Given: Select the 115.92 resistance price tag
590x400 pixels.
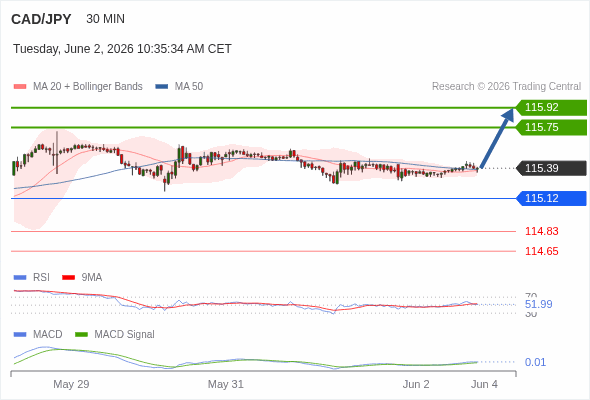Looking at the screenshot, I should click(551, 108).
